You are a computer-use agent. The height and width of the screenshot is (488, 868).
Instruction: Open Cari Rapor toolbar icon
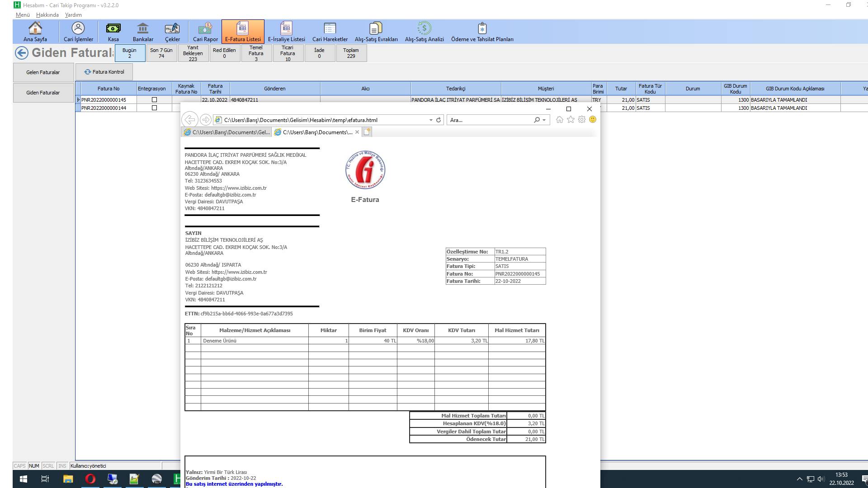[205, 32]
